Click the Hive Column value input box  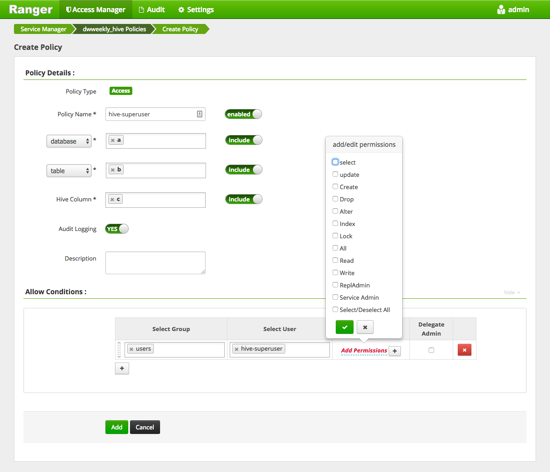[x=155, y=200]
